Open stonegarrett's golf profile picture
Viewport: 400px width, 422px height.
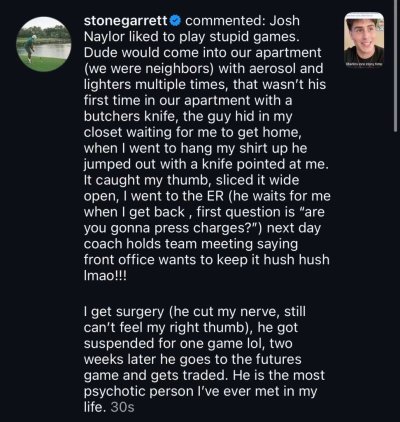click(x=44, y=44)
